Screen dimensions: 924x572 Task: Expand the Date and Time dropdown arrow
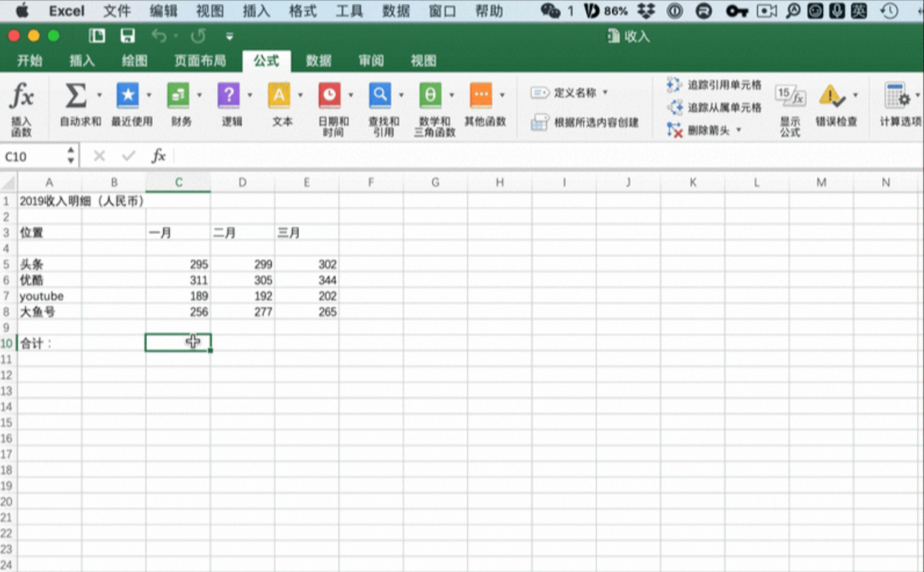pyautogui.click(x=351, y=95)
